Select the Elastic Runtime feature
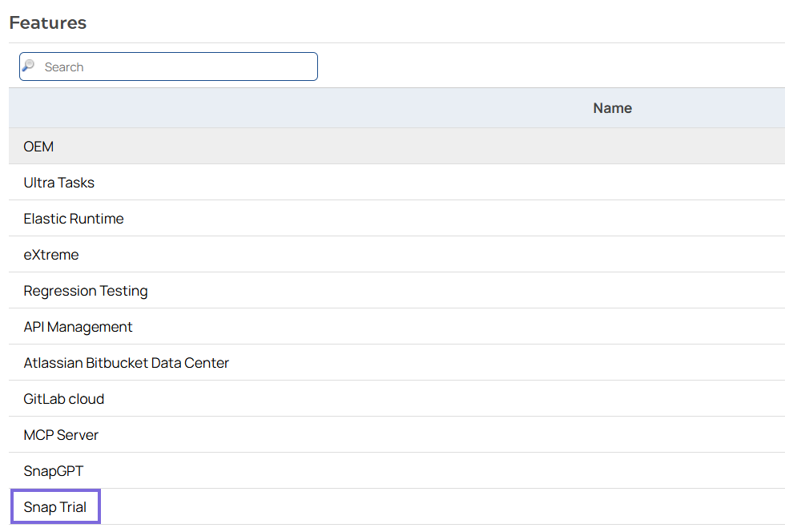 point(397,219)
